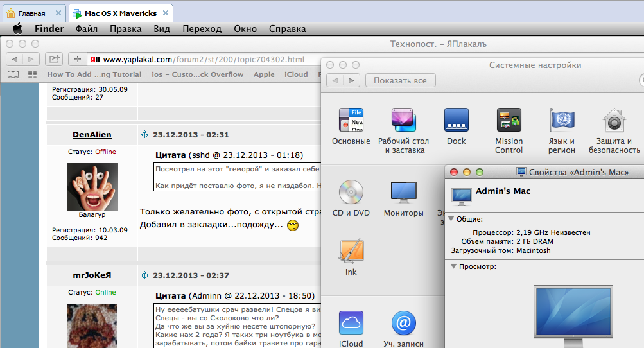644x348 pixels.
Task: Open DenAlien's user profile link
Action: [x=92, y=135]
